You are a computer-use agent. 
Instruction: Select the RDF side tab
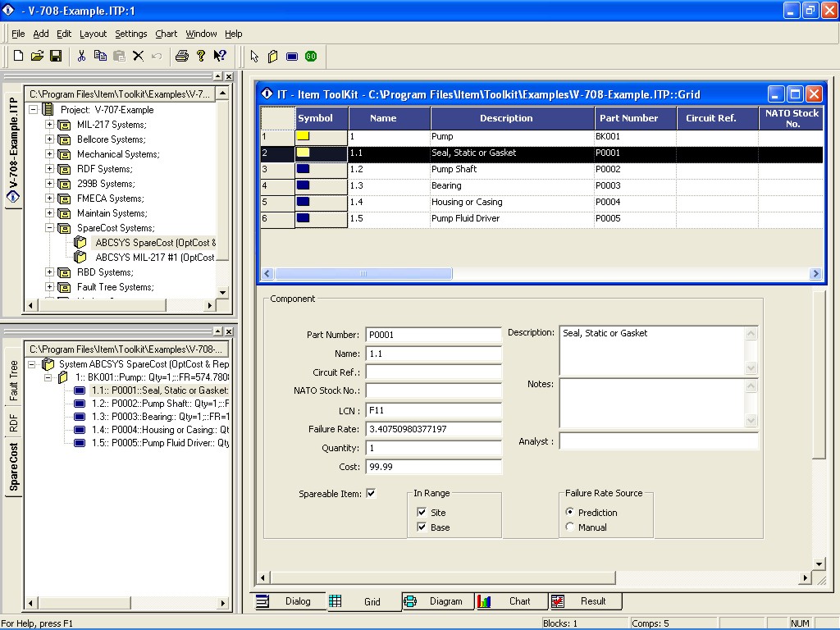(x=13, y=422)
